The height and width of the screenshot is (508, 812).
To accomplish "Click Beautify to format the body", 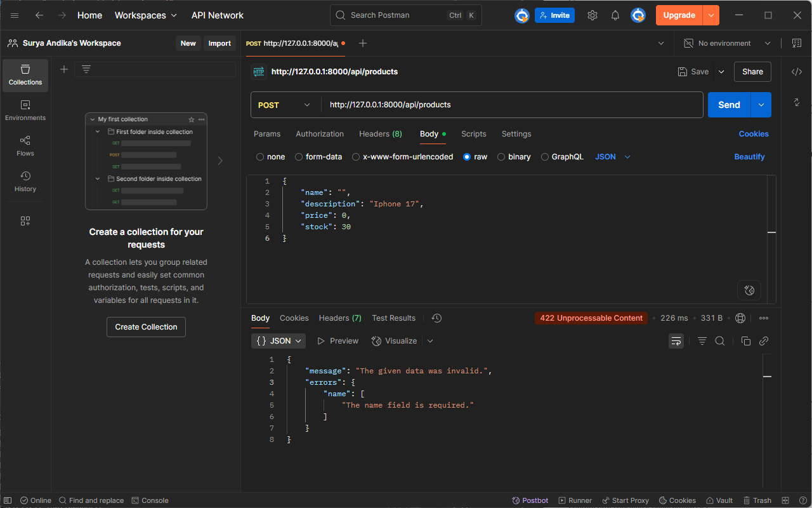I will 749,157.
